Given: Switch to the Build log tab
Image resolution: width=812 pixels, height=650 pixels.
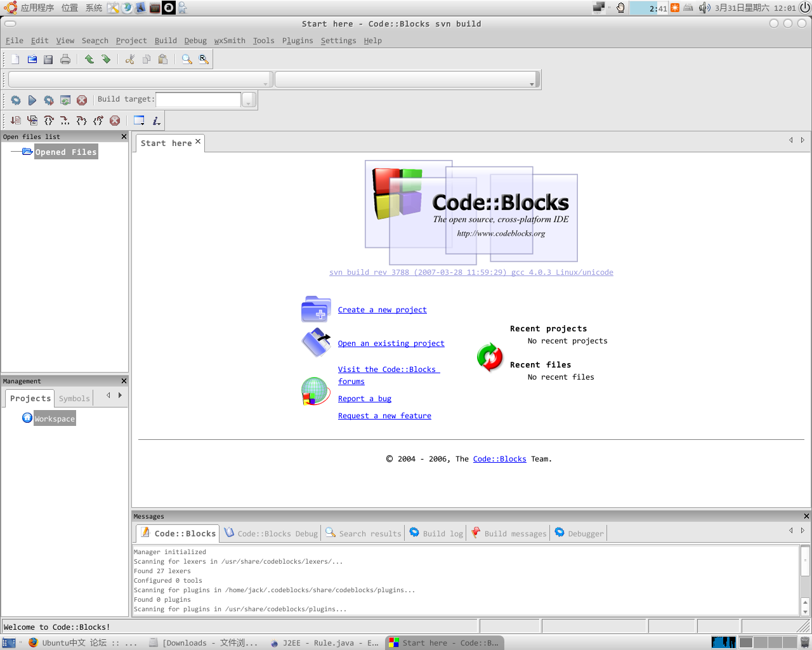Looking at the screenshot, I should [436, 534].
